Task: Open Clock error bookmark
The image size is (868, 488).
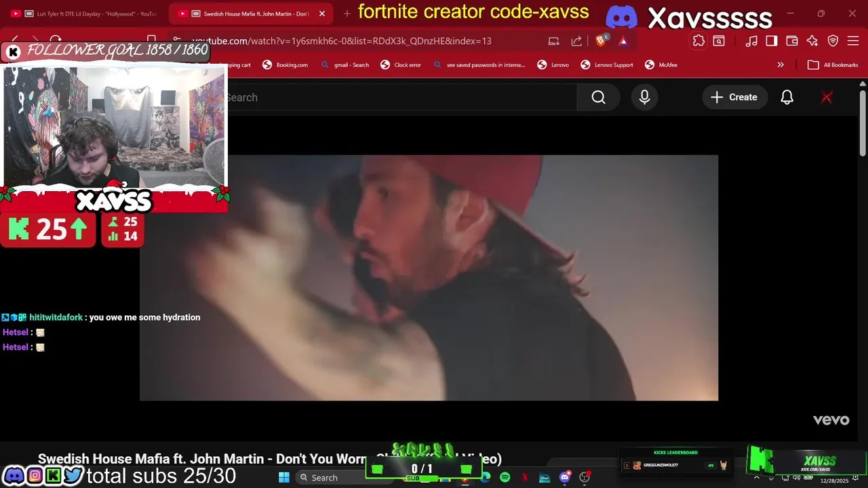Action: pos(401,65)
